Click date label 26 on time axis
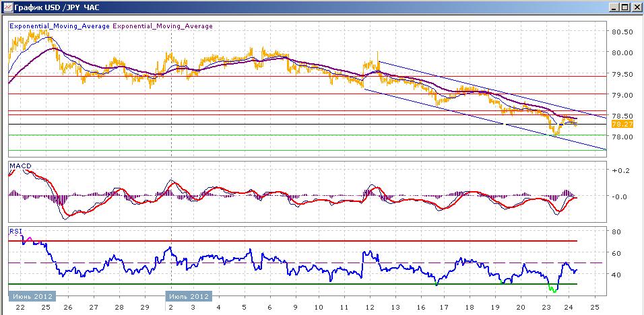 coord(68,307)
